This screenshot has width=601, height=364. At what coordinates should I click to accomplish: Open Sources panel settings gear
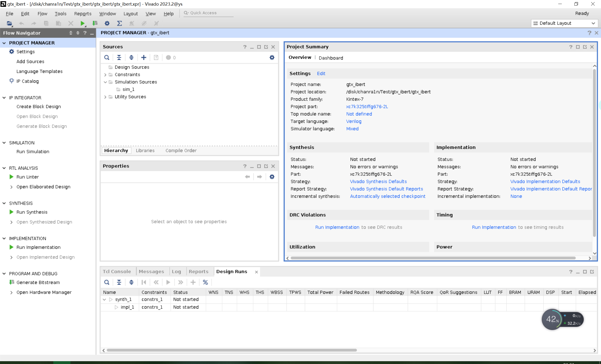pos(272,57)
